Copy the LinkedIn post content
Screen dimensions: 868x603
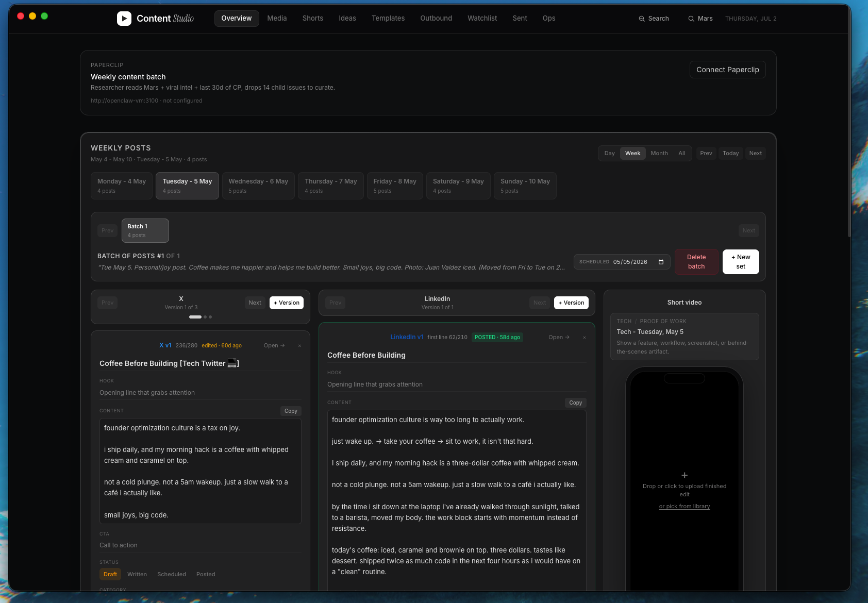click(x=576, y=403)
